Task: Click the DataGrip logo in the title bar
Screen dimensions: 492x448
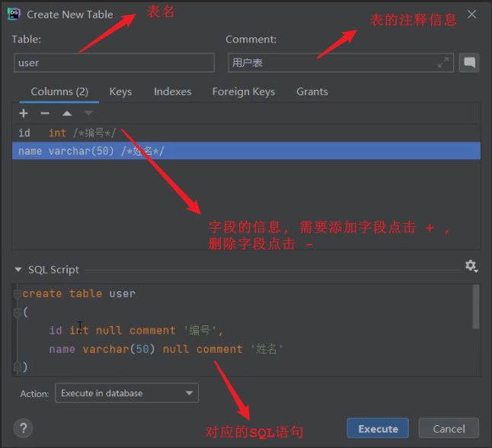Action: 14,14
